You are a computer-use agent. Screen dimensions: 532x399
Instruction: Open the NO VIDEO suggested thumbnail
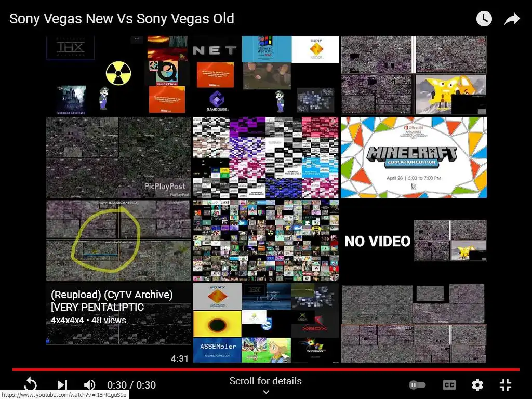414,241
